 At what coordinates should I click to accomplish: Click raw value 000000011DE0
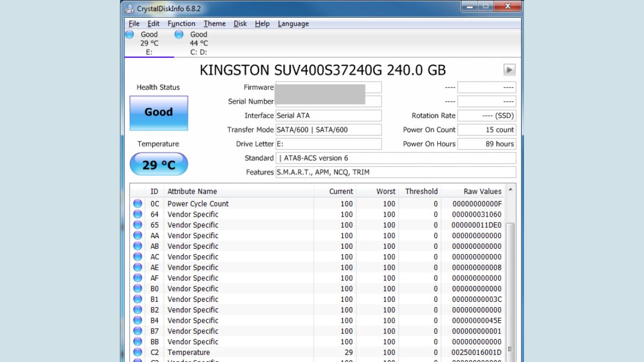477,225
